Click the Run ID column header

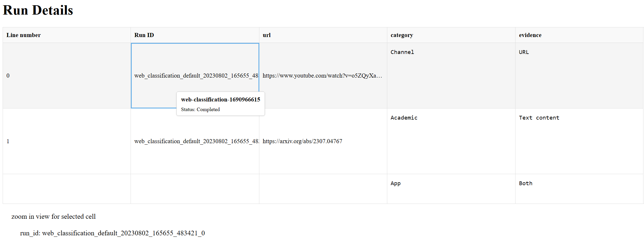(x=195, y=35)
